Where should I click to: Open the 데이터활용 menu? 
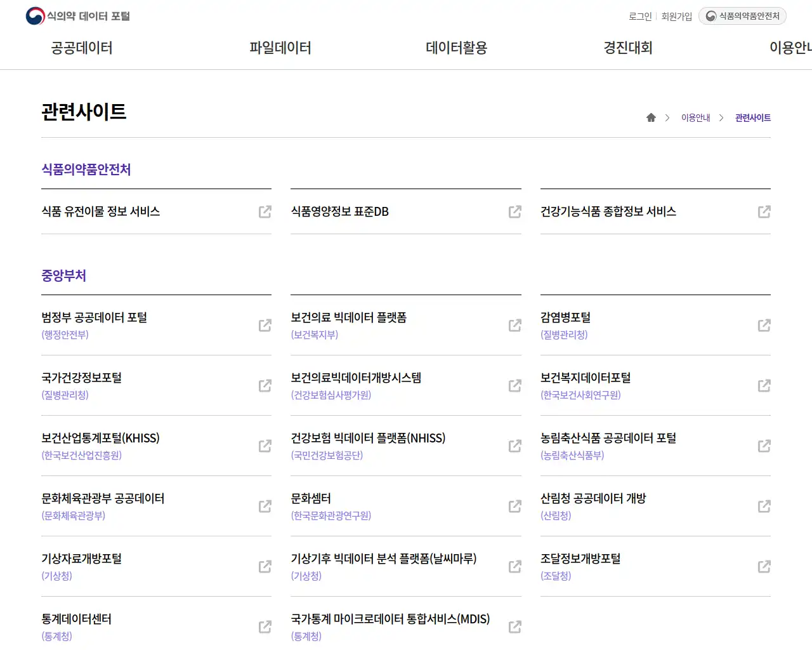coord(457,48)
